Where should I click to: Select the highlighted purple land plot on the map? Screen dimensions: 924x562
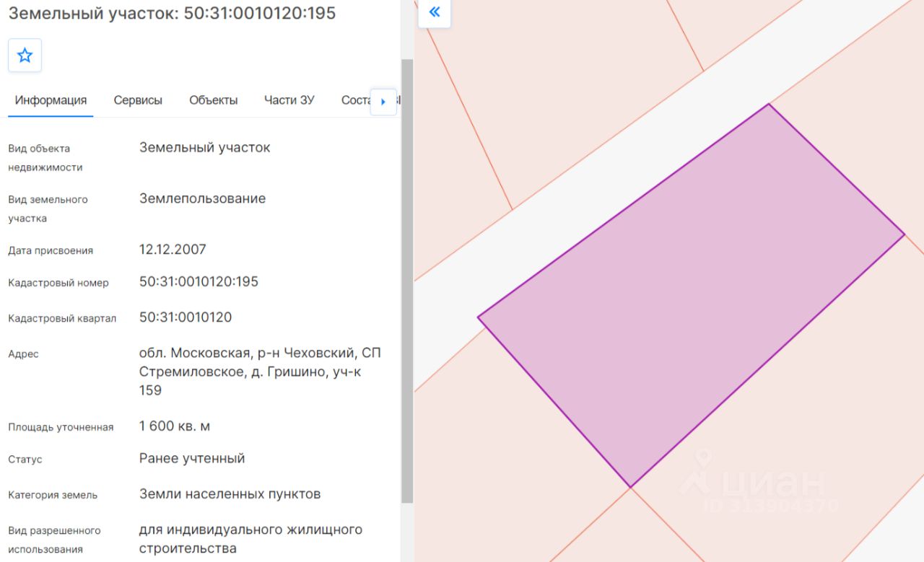pos(691,295)
